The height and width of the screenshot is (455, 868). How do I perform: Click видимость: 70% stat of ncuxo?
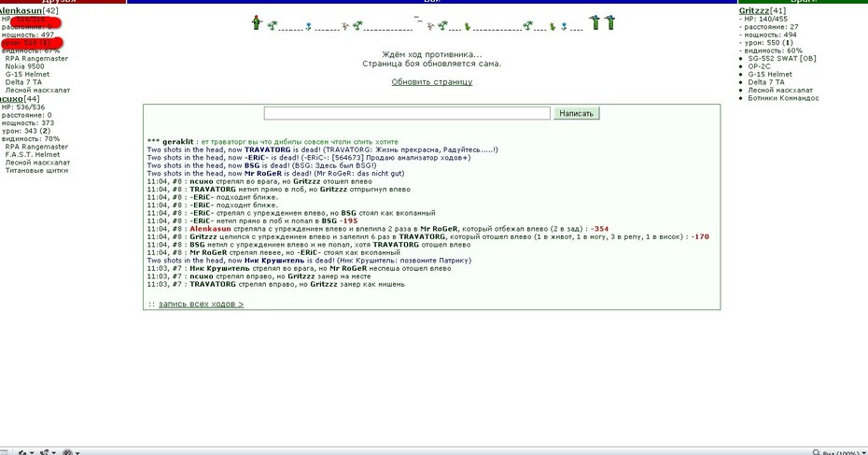tap(31, 139)
